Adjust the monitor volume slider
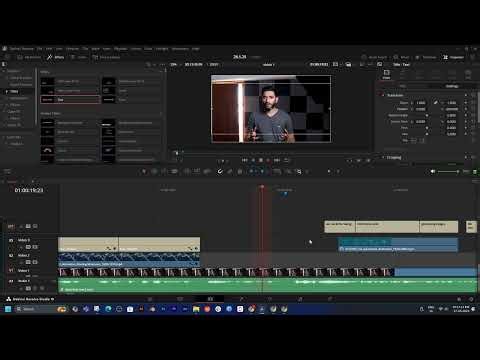The image size is (480, 360). pos(449,171)
